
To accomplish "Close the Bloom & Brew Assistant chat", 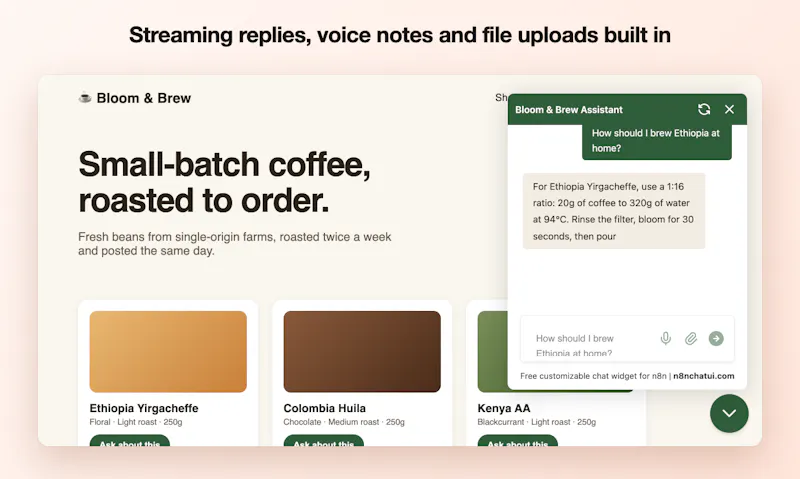I will point(730,109).
